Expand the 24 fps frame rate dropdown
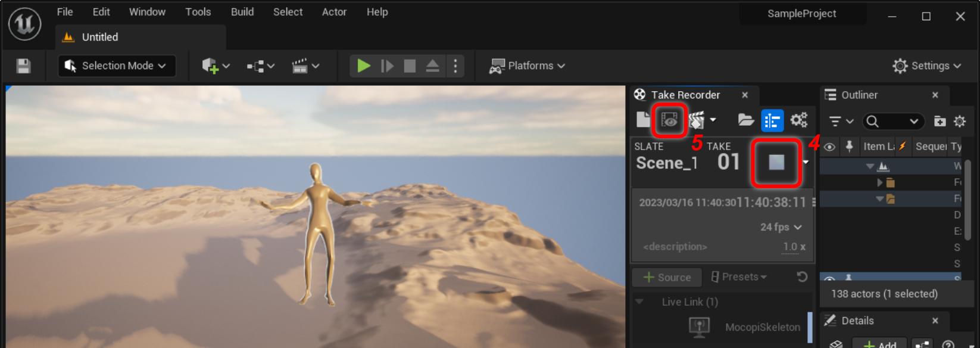 [x=781, y=227]
